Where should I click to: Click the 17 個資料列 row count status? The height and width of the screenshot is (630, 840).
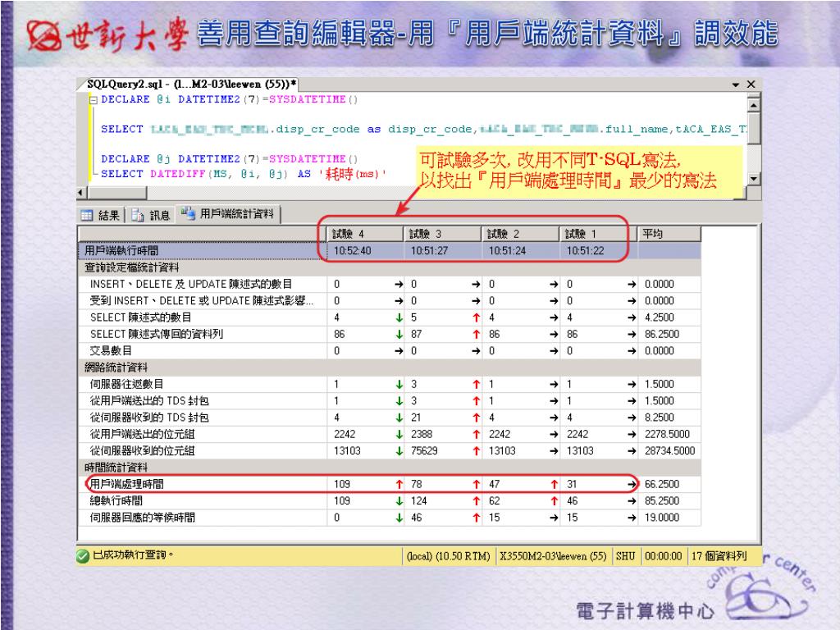[x=719, y=556]
